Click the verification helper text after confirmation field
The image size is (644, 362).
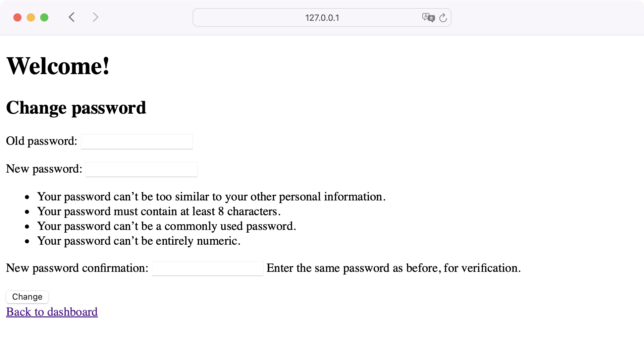[x=393, y=268]
